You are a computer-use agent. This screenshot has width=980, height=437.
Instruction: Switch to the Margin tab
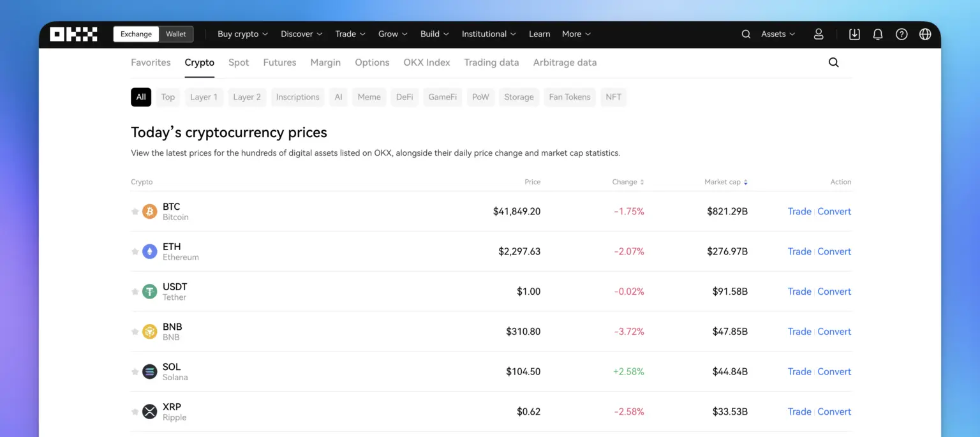[x=325, y=63]
